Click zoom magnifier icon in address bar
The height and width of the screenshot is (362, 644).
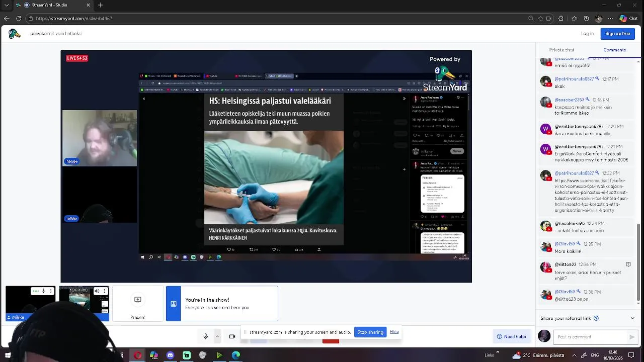(531, 19)
